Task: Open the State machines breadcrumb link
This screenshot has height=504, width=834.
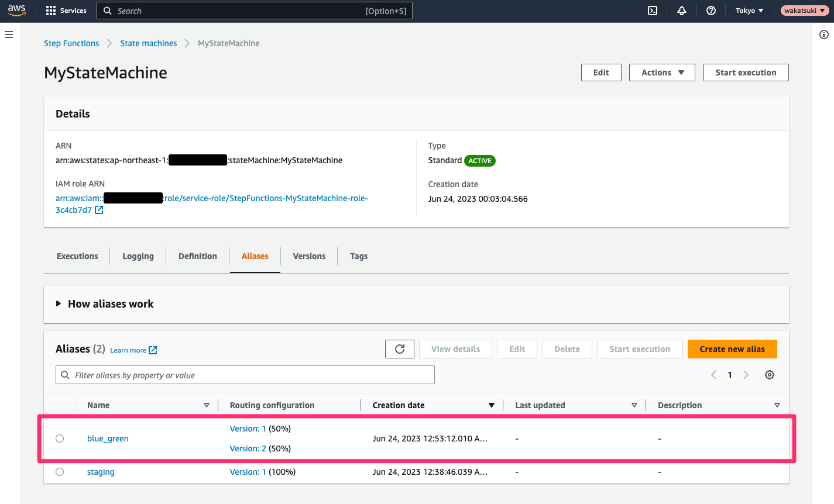Action: (148, 43)
